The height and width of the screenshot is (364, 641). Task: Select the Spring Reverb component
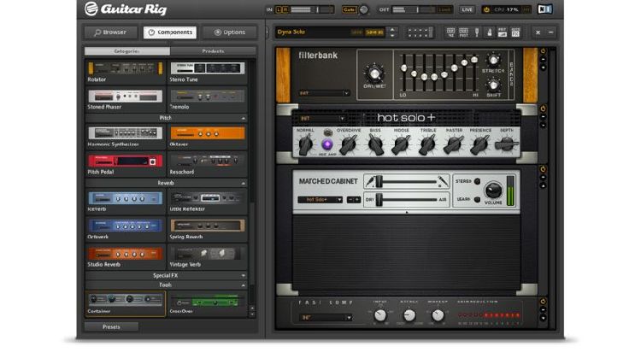(x=208, y=230)
